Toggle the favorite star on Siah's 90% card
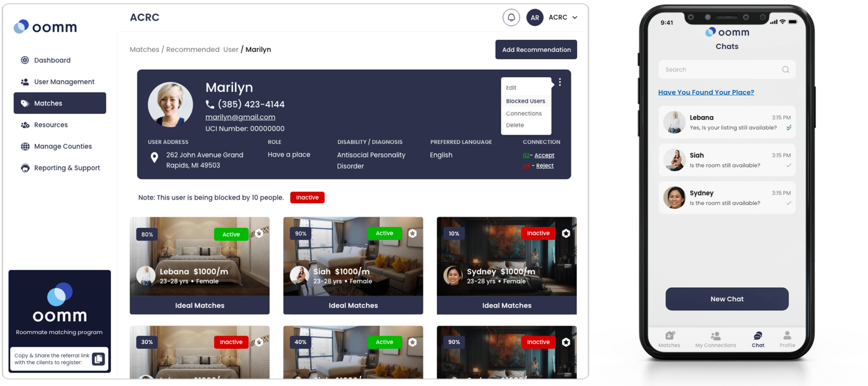 [412, 233]
